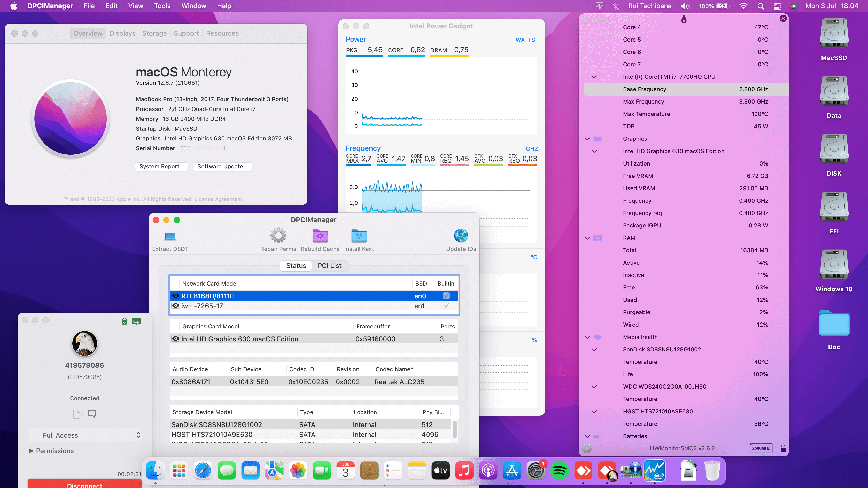Open the Windows 10 drive icon
Viewport: 868px width, 488px height.
[834, 265]
